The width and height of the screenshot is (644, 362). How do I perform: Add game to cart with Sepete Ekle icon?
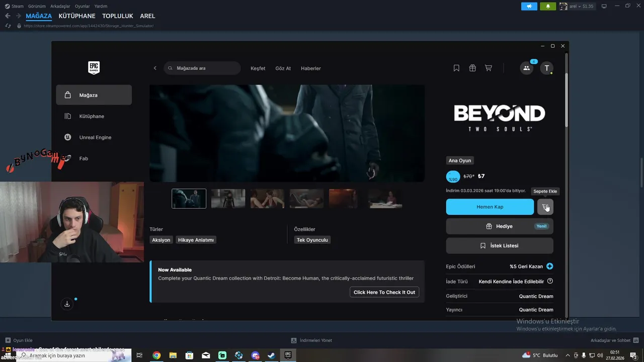point(545,207)
